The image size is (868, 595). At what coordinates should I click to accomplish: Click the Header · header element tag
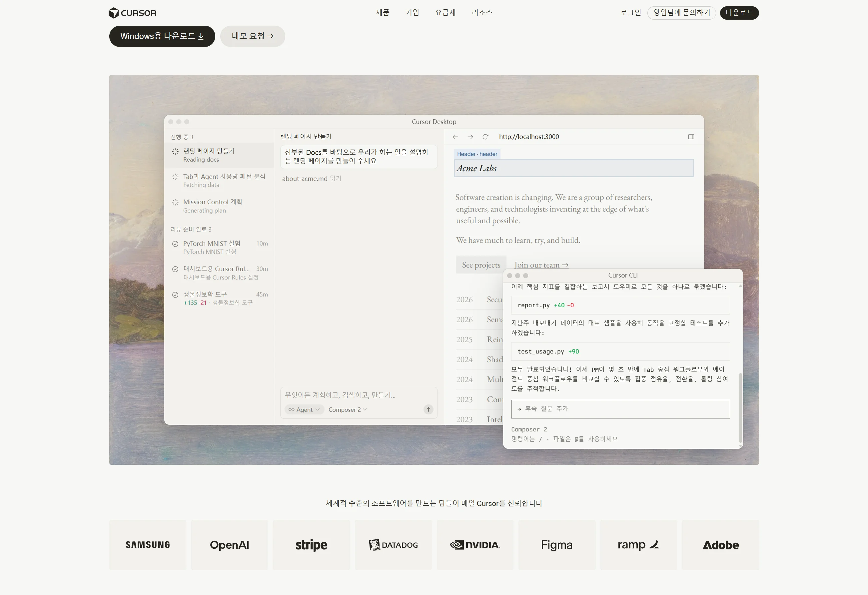pos(477,154)
